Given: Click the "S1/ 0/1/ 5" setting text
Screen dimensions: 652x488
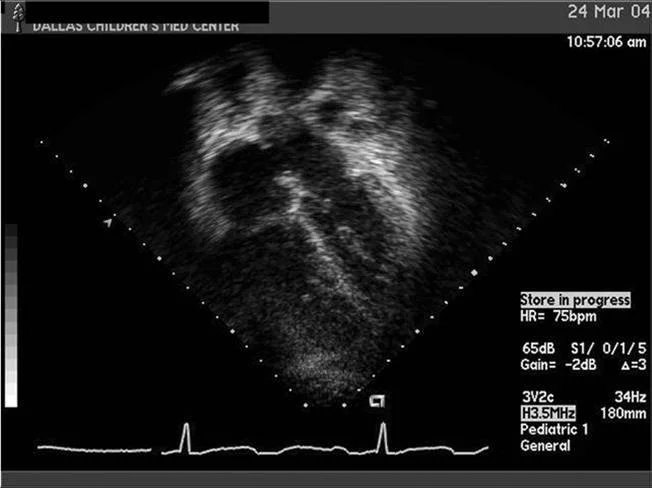Looking at the screenshot, I should [x=609, y=348].
